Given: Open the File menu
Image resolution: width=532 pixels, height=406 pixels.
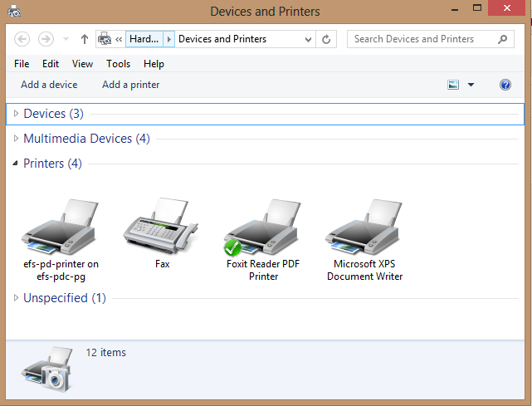Looking at the screenshot, I should (x=22, y=63).
